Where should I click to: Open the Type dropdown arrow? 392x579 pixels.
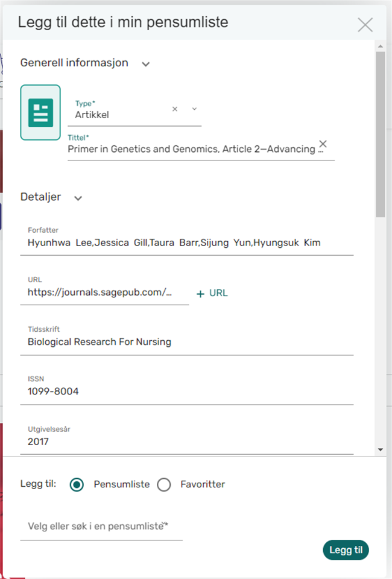point(194,109)
